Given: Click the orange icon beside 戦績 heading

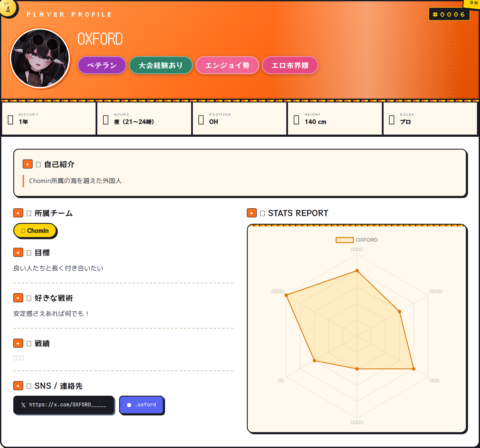Looking at the screenshot, I should [x=18, y=343].
